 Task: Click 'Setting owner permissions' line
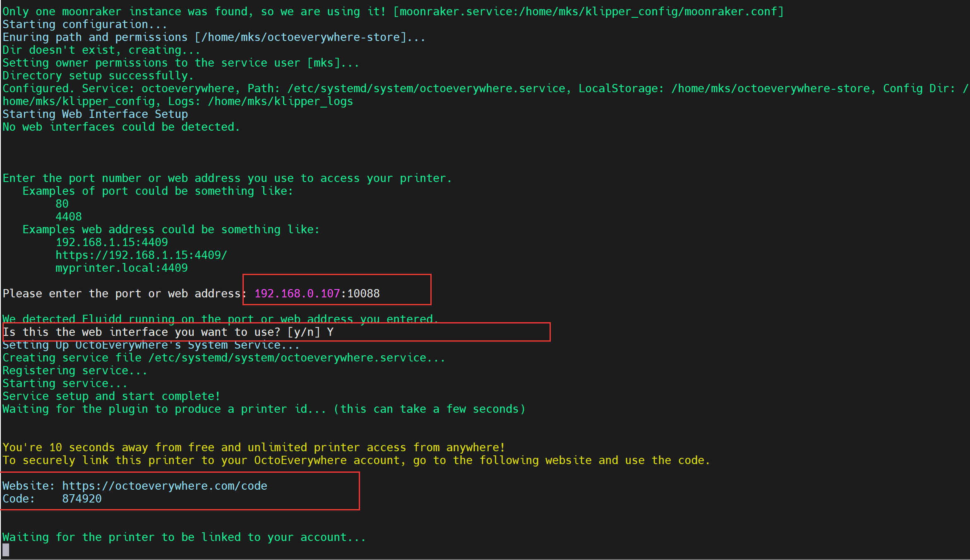181,63
